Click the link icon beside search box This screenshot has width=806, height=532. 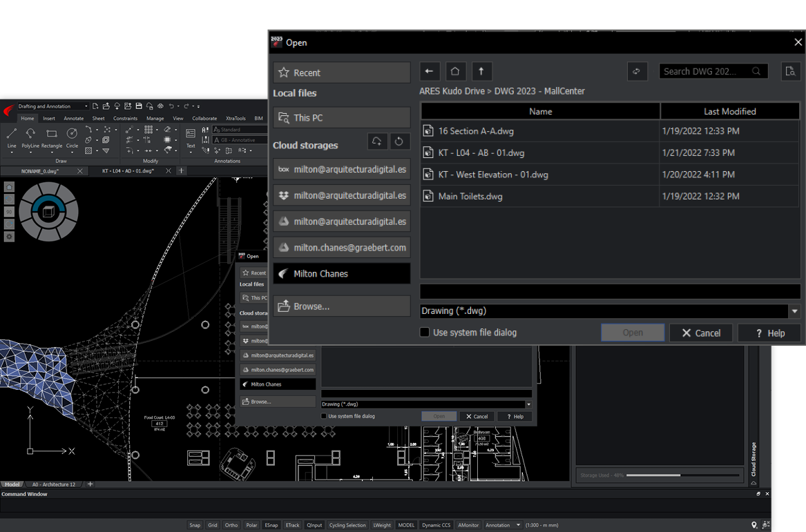click(x=637, y=71)
